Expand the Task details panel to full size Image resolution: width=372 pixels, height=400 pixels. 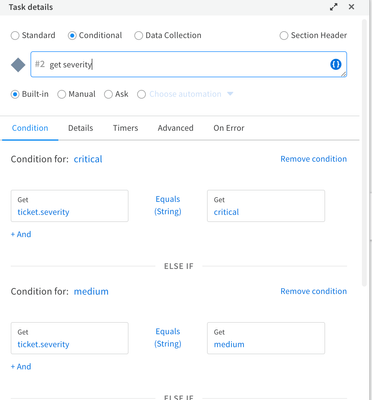(333, 7)
